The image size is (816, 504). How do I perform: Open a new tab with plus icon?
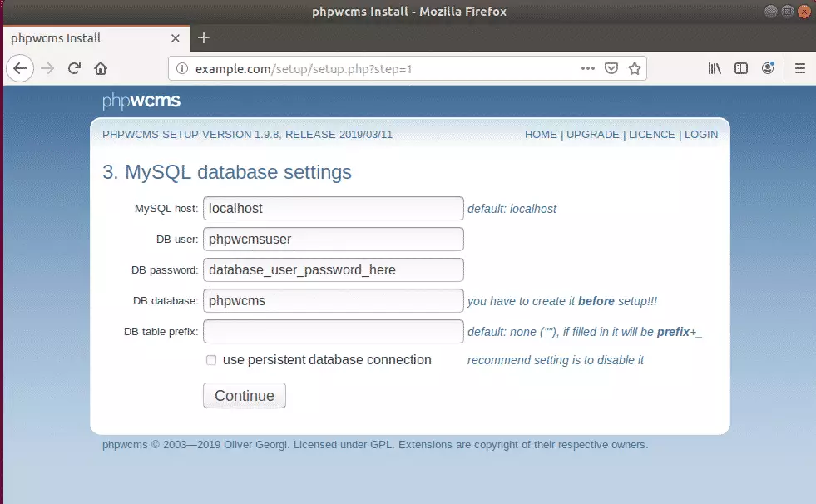(204, 37)
